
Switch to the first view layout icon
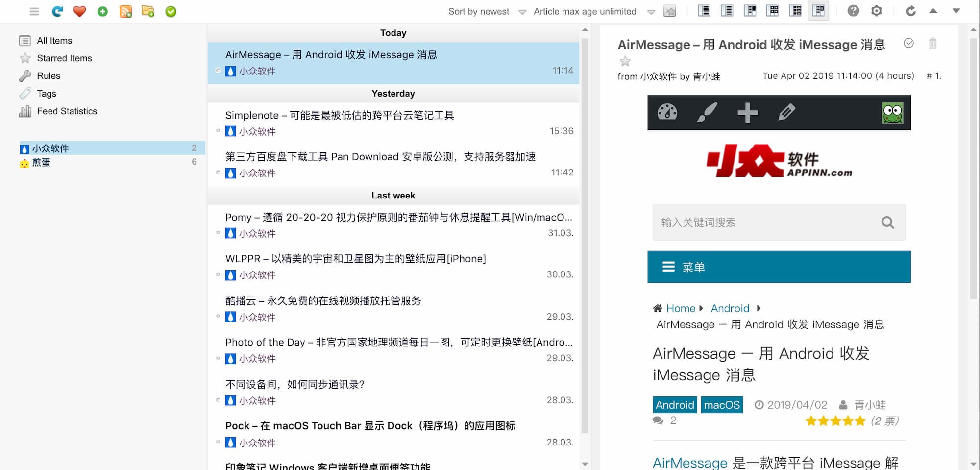click(704, 10)
